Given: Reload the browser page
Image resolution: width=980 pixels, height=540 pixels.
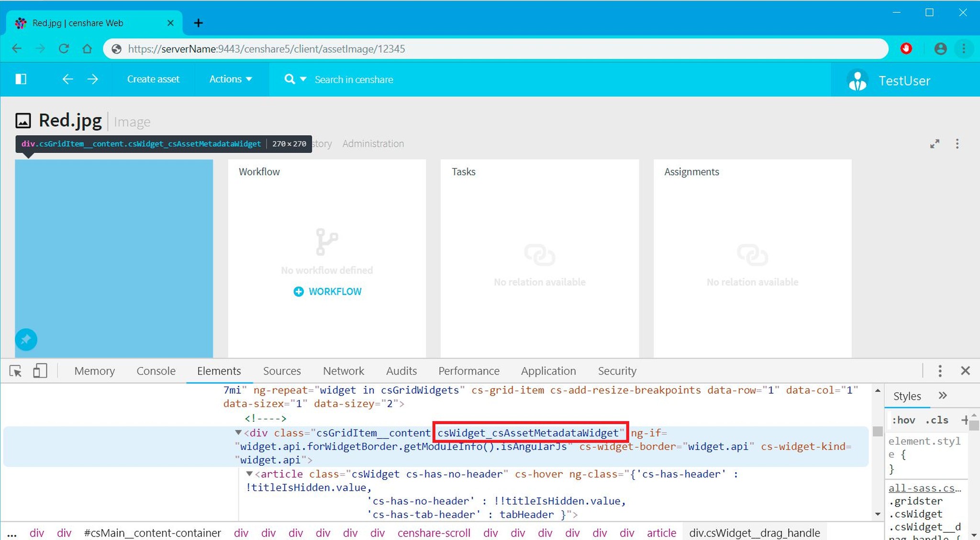Looking at the screenshot, I should coord(64,49).
